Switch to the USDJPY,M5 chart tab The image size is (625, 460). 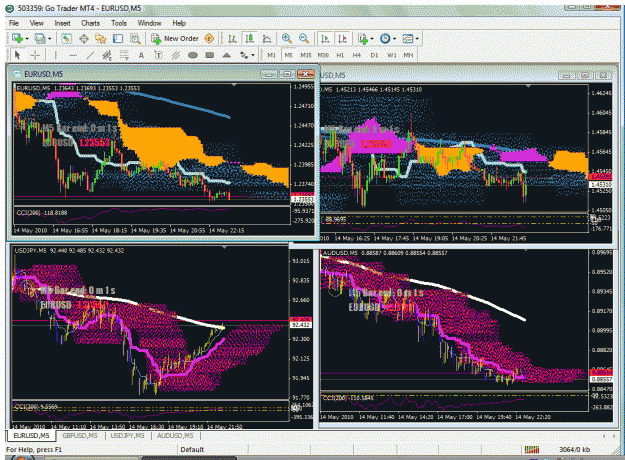(128, 436)
